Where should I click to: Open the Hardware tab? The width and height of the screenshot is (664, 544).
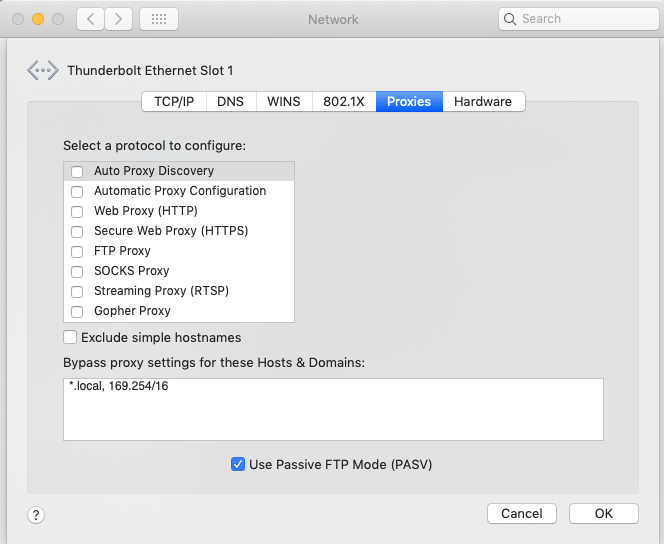click(x=482, y=101)
